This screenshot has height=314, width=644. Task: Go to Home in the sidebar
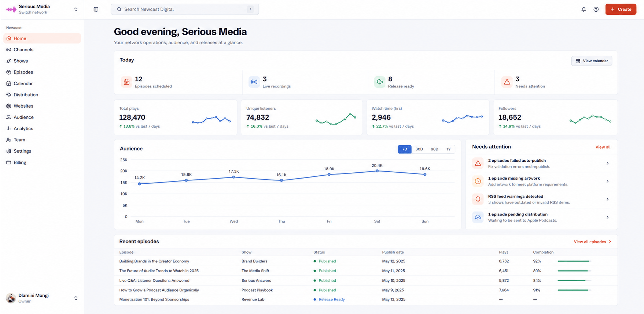coord(42,38)
